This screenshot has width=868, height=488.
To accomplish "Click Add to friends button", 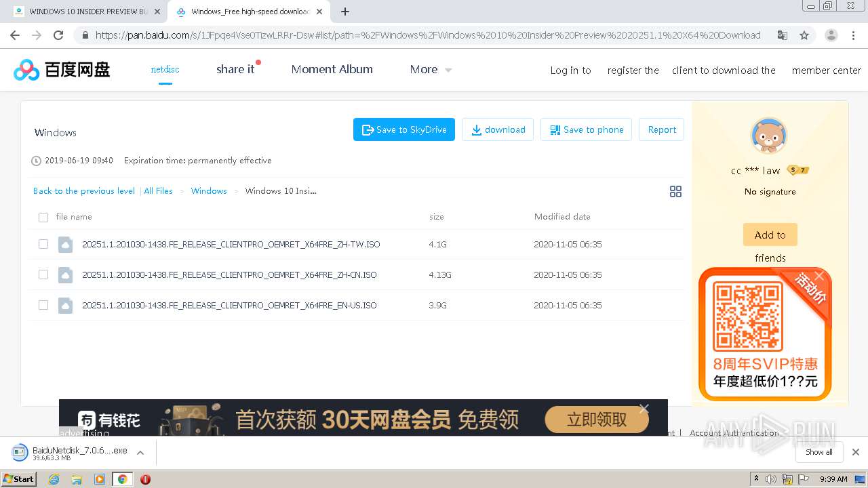I will pyautogui.click(x=770, y=235).
